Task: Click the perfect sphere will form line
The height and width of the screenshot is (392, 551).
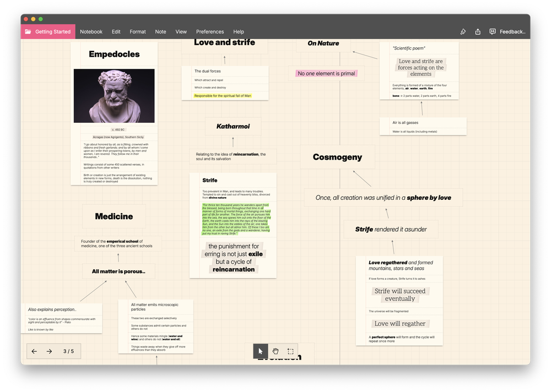Action: click(401, 339)
